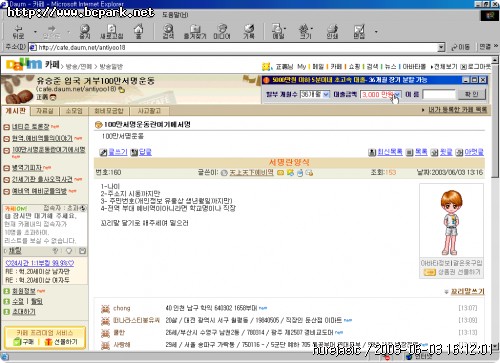
Task: Click the text Size (크기) toolbar icon
Action: [x=305, y=31]
